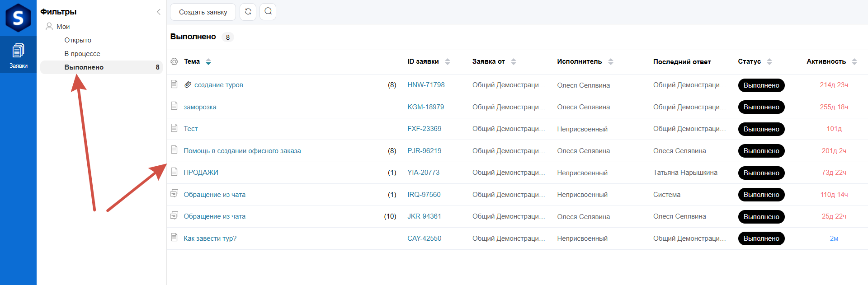Click Обращение из чата in JKR-94361 row
The image size is (868, 285).
coord(214,216)
